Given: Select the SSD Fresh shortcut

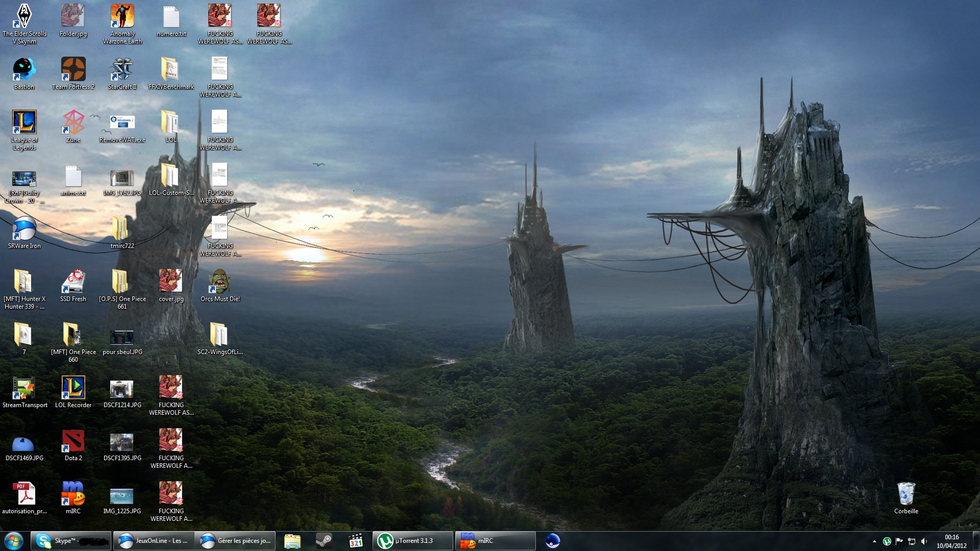Looking at the screenshot, I should coord(73,286).
